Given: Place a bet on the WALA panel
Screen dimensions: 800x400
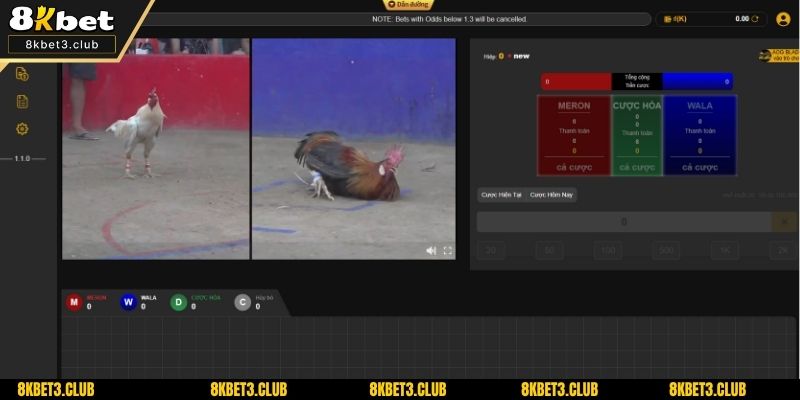Looking at the screenshot, I should [699, 167].
